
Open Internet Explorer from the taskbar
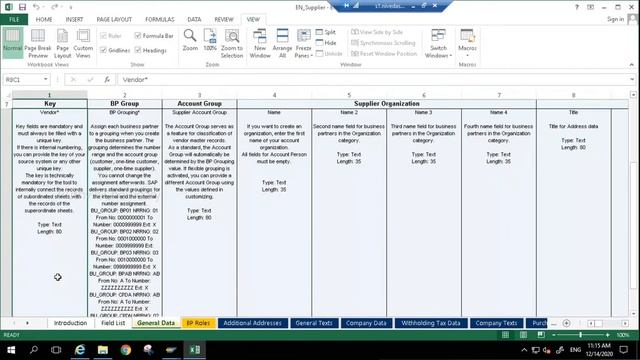pos(80,350)
